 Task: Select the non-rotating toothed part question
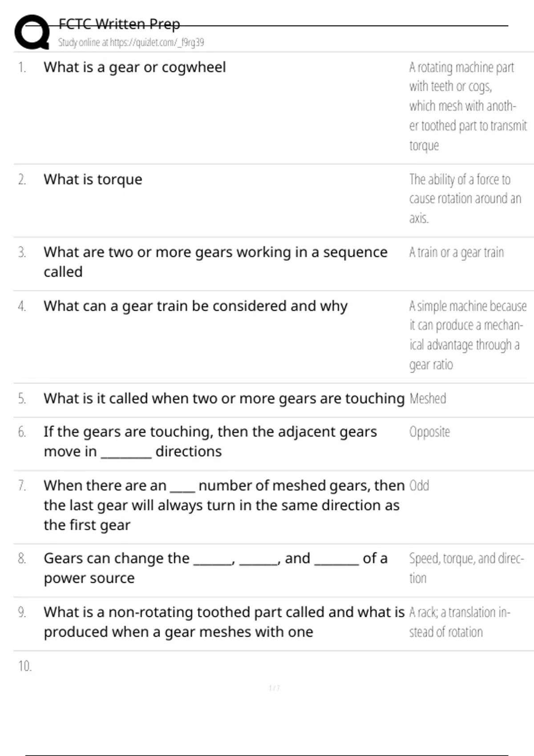coord(224,622)
